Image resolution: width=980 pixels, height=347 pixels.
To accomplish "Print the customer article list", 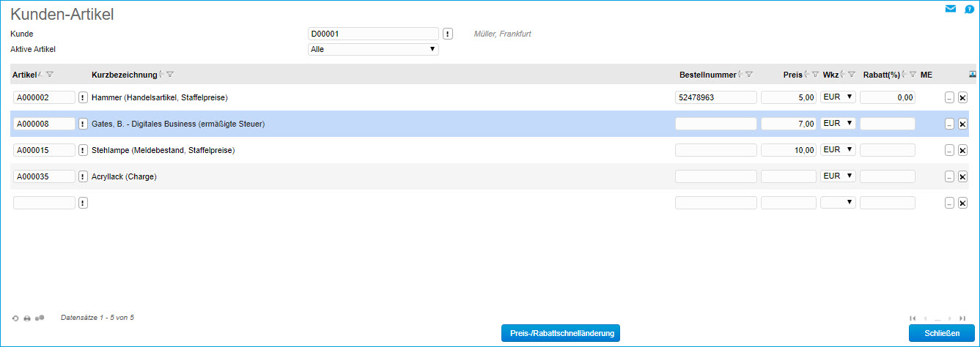I will pyautogui.click(x=27, y=318).
